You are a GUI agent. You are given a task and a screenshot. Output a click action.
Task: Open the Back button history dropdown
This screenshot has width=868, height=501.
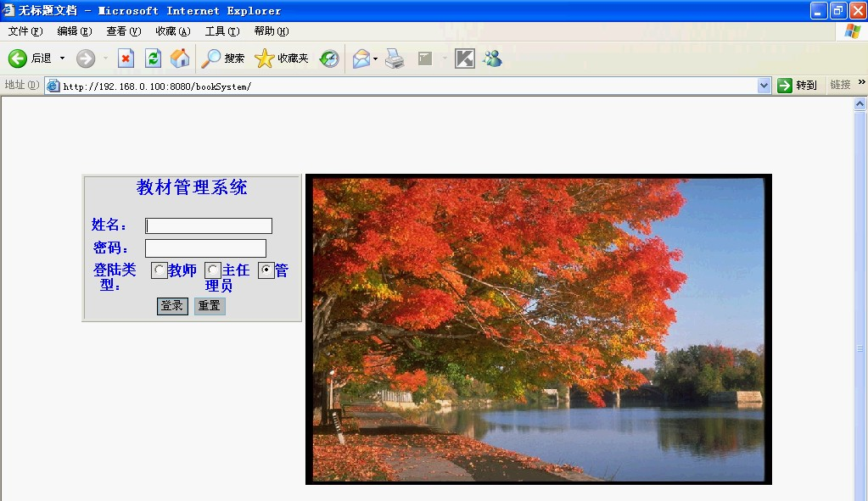click(x=62, y=58)
